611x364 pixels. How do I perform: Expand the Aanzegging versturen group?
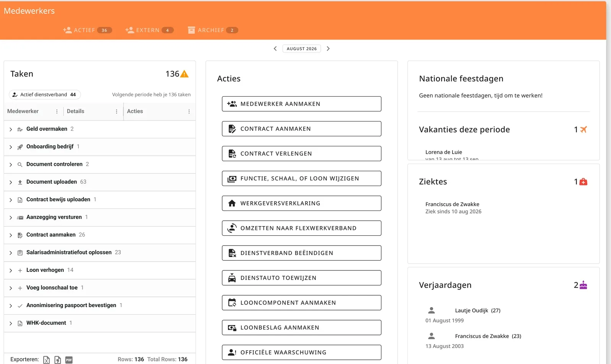11,217
